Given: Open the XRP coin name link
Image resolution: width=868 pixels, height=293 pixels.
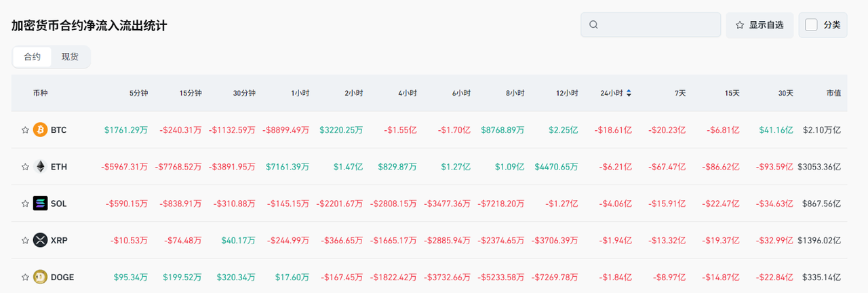Looking at the screenshot, I should point(59,240).
